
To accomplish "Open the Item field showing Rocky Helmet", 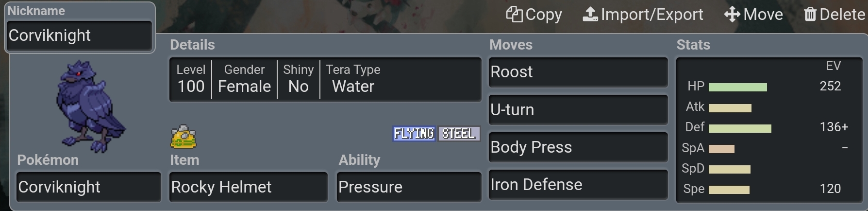I will (248, 187).
